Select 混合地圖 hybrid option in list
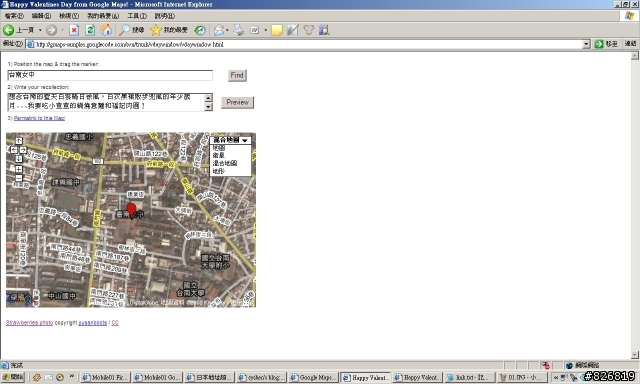Viewport: 640px width, 384px height. (x=225, y=163)
